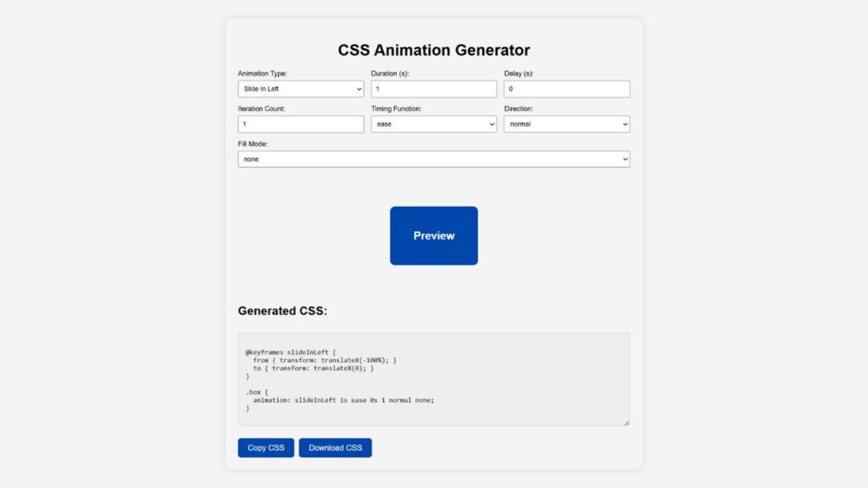Screen dimensions: 868x488
Task: Click the Delay input field
Action: click(566, 88)
